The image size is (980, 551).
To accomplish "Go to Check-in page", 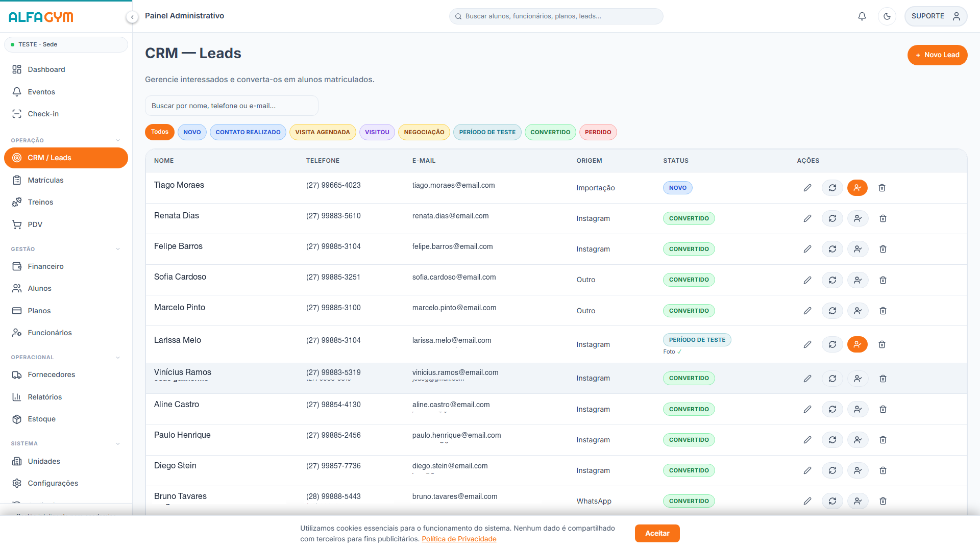I will point(66,114).
